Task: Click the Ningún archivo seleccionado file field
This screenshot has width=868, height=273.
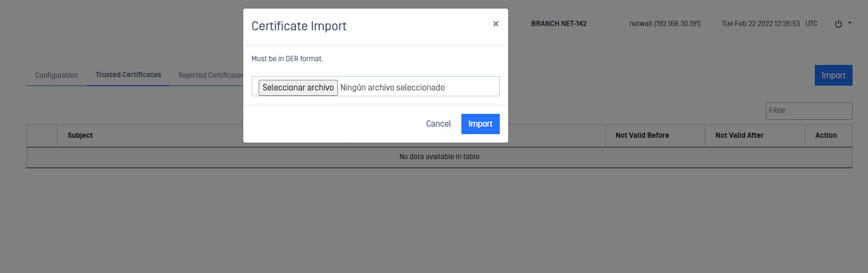Action: (392, 87)
